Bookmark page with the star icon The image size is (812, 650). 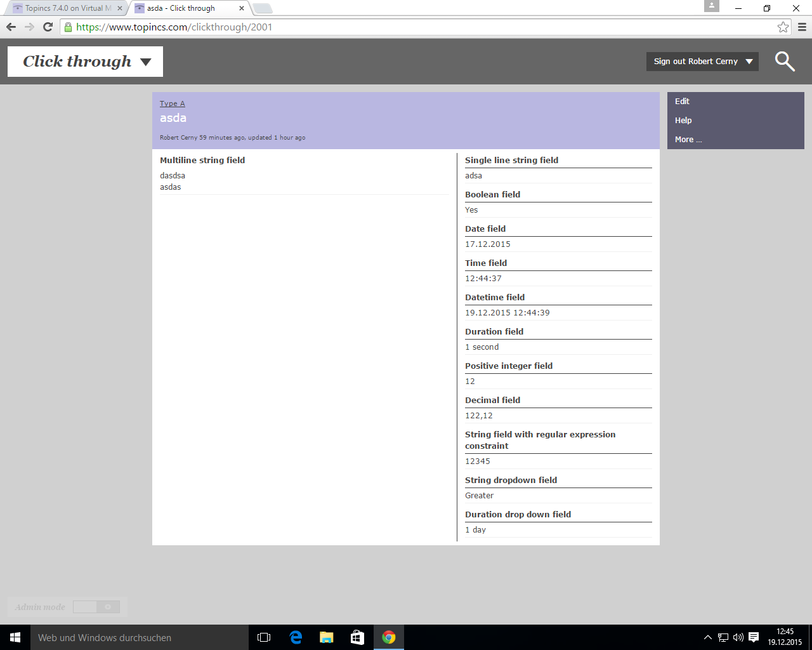783,27
